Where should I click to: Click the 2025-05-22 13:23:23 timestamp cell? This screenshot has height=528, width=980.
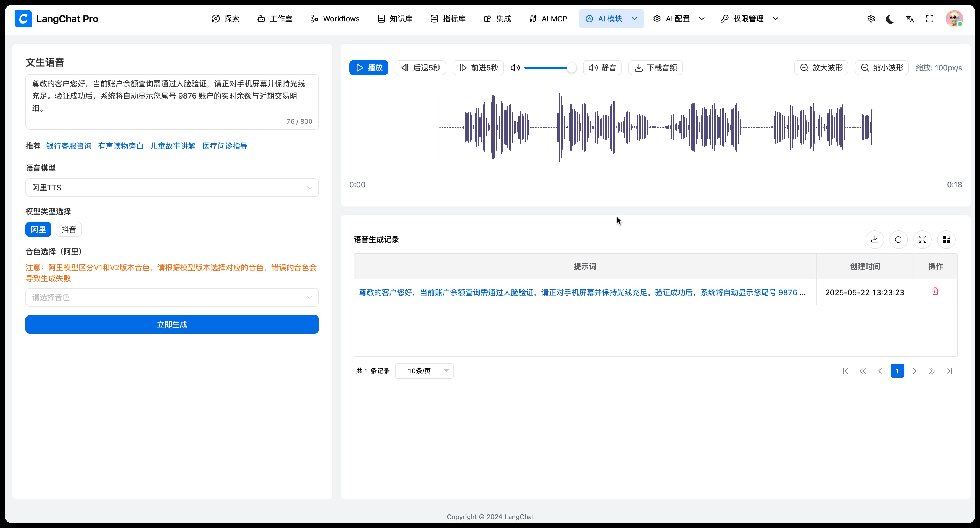(865, 292)
